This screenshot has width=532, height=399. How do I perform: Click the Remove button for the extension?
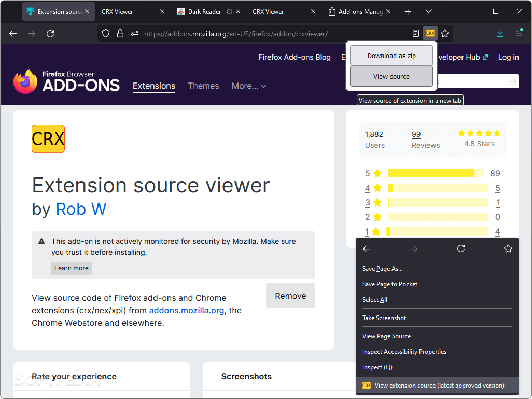click(290, 296)
